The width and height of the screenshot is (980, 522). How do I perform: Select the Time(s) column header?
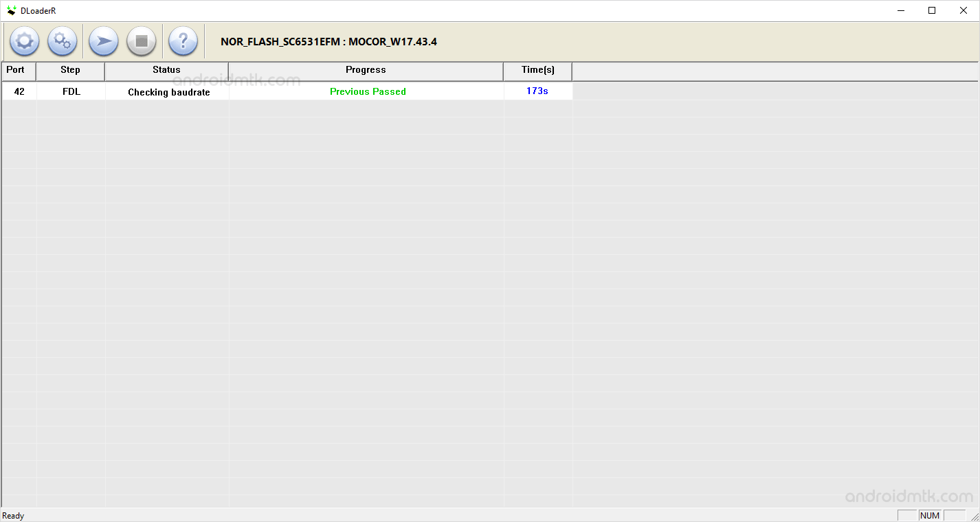click(x=538, y=71)
